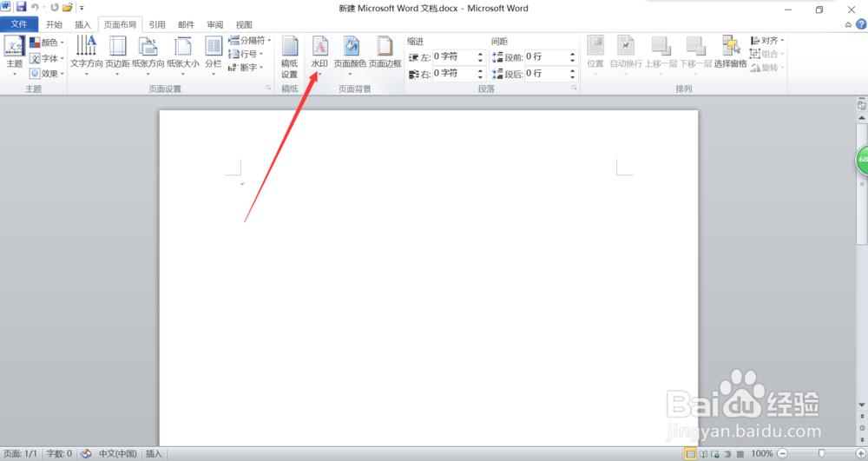Open Page Color (页面颜色) picker
The image size is (868, 461).
point(350,56)
